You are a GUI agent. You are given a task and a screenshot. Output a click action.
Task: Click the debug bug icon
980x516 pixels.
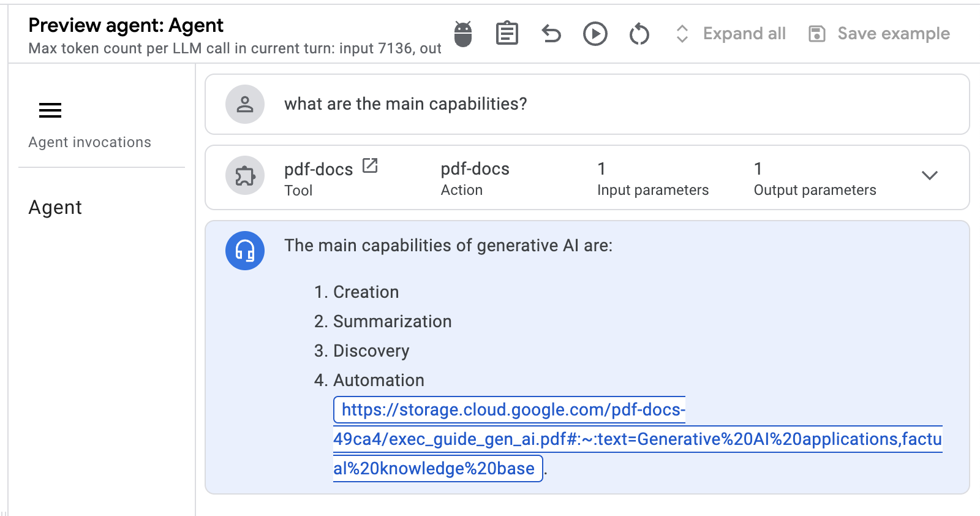pos(463,34)
